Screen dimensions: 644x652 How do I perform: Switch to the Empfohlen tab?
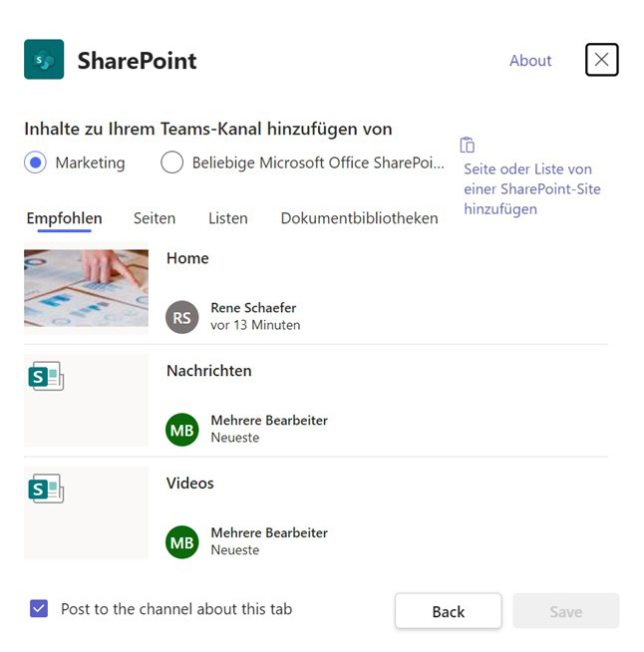65,218
